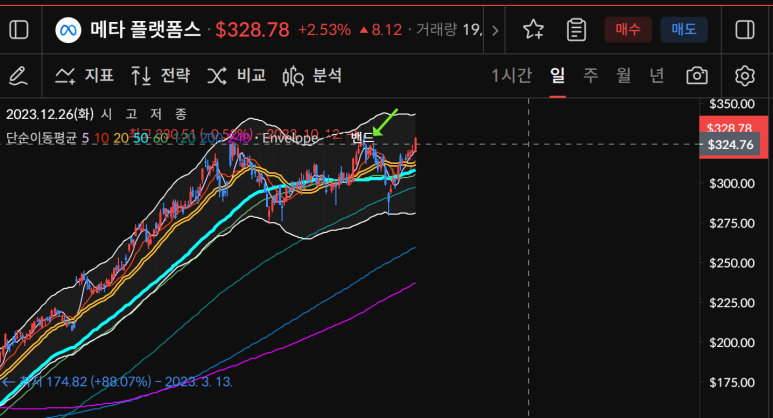Click the blue 매도 sell button

tap(684, 30)
